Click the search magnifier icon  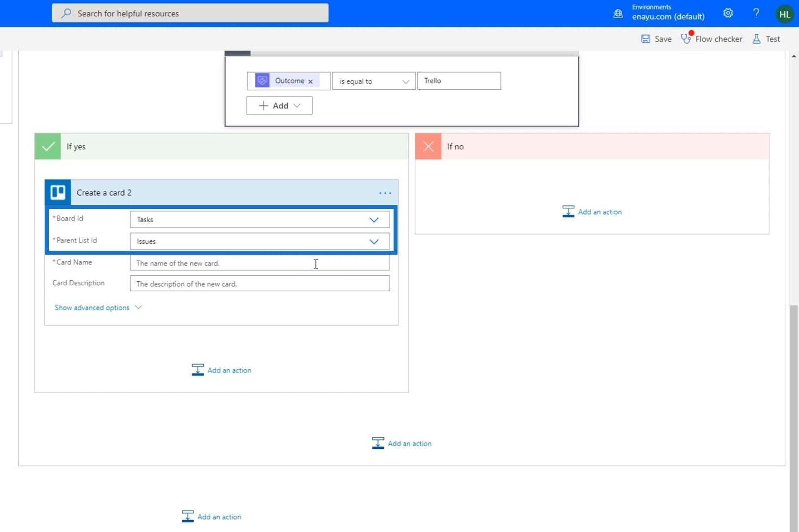coord(66,13)
